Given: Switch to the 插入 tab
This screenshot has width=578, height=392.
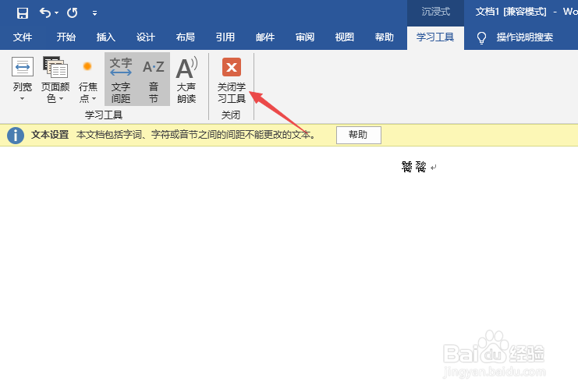Looking at the screenshot, I should click(x=106, y=37).
